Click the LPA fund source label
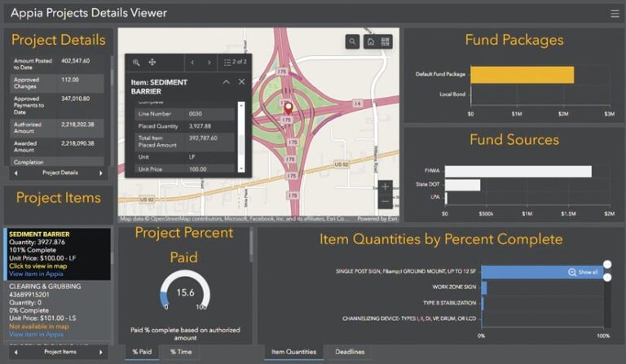 [x=435, y=197]
